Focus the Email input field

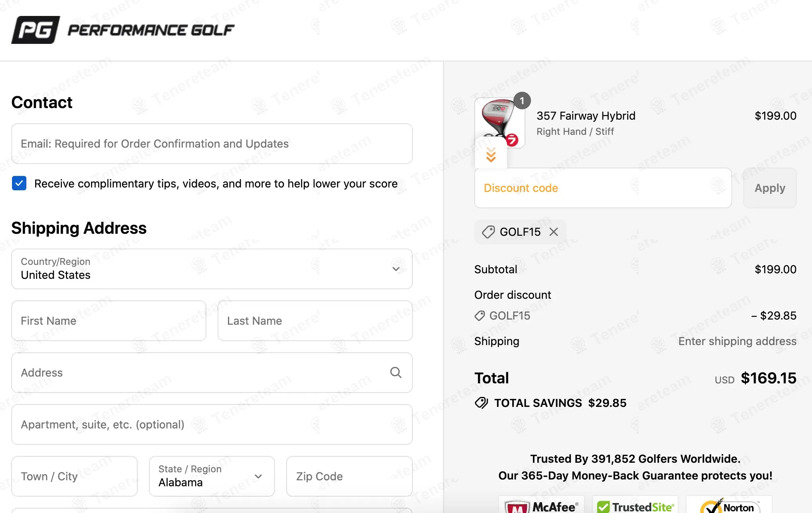point(212,144)
